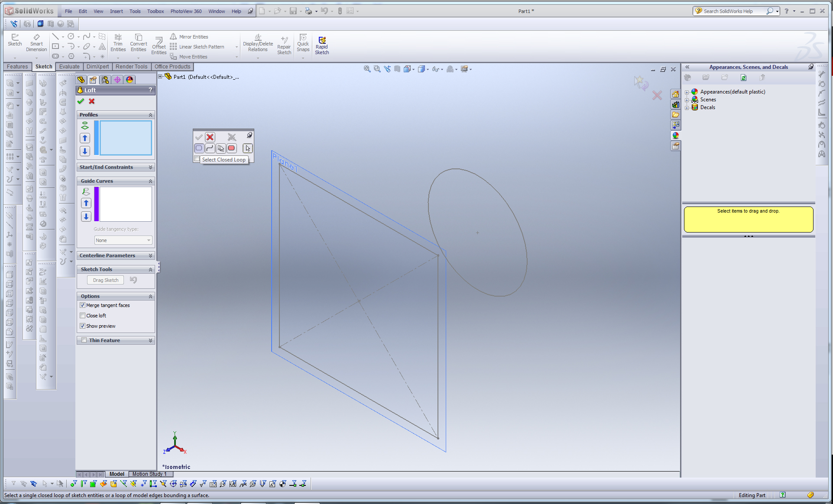Switch to the Features tab
The width and height of the screenshot is (833, 504).
click(17, 67)
